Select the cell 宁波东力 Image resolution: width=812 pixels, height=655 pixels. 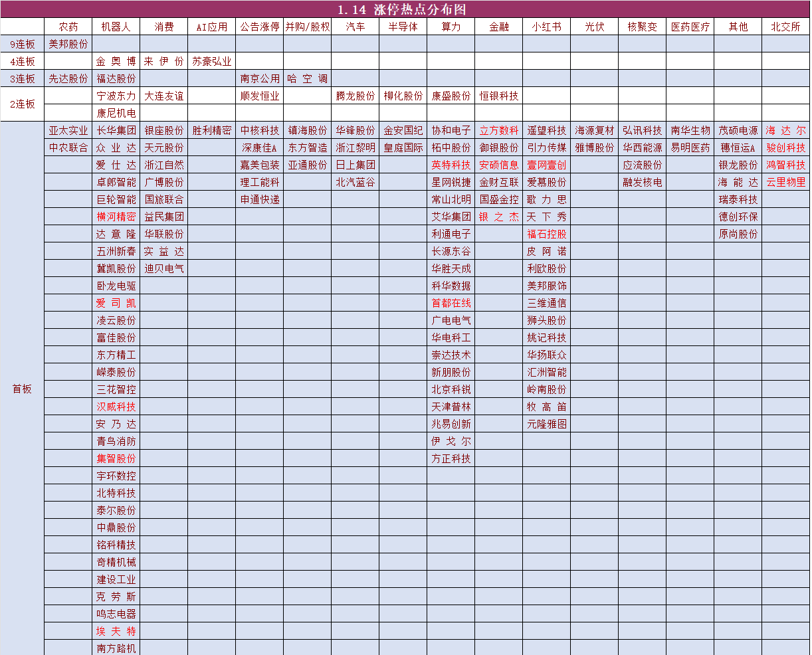(x=116, y=96)
